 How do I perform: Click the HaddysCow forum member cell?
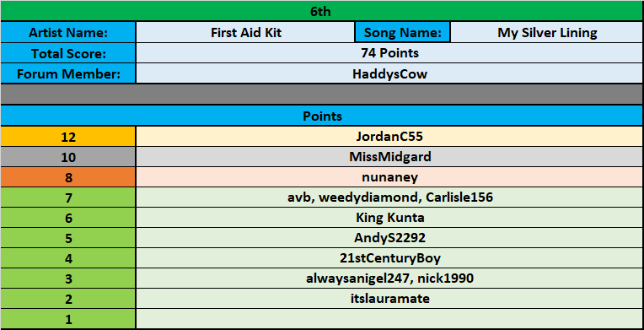[x=389, y=73]
